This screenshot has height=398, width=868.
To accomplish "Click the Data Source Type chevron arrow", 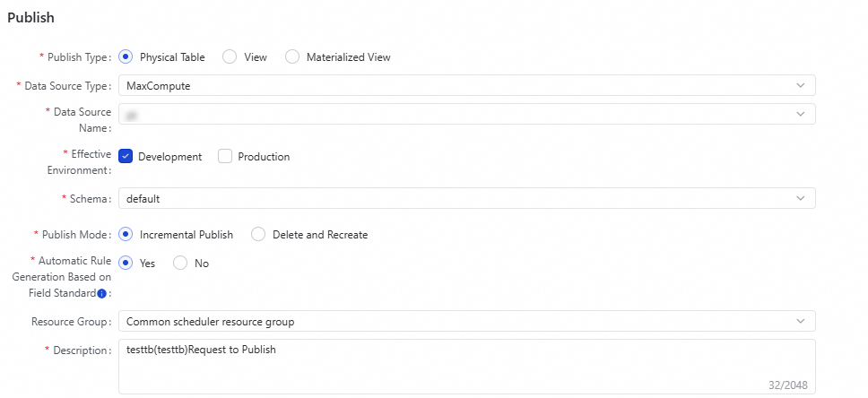I will pos(800,85).
